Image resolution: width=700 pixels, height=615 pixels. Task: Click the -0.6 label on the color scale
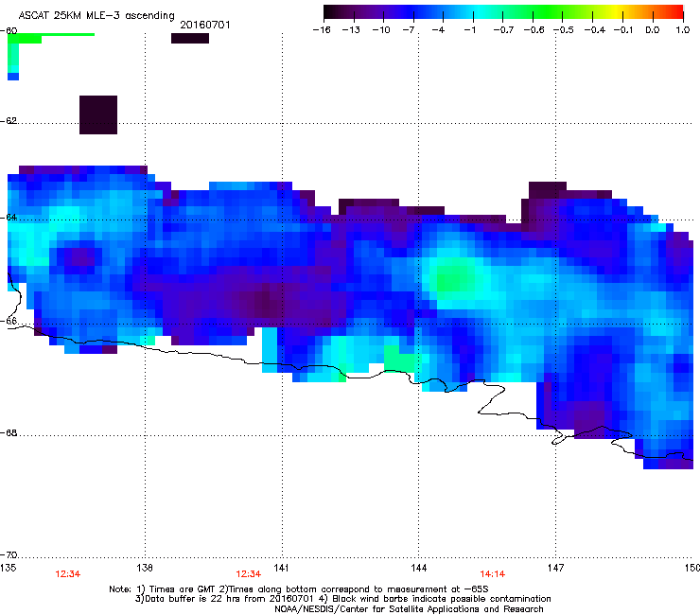(x=534, y=30)
